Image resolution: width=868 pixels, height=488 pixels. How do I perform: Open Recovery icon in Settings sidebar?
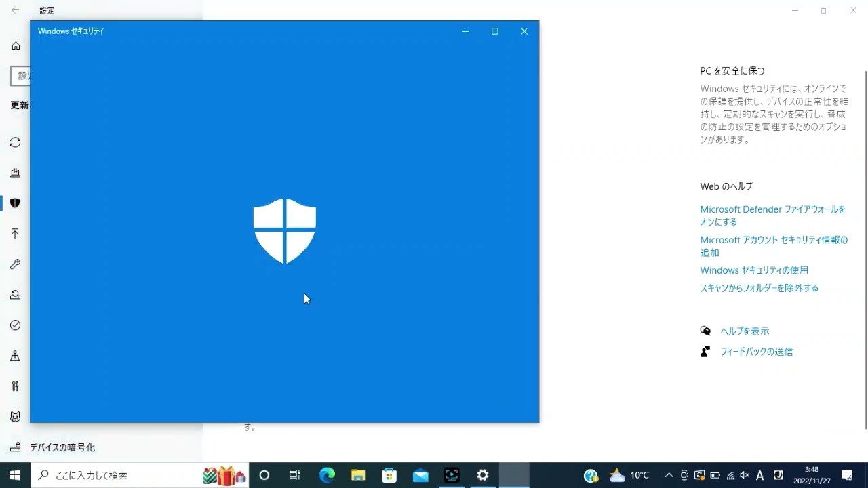pos(15,295)
